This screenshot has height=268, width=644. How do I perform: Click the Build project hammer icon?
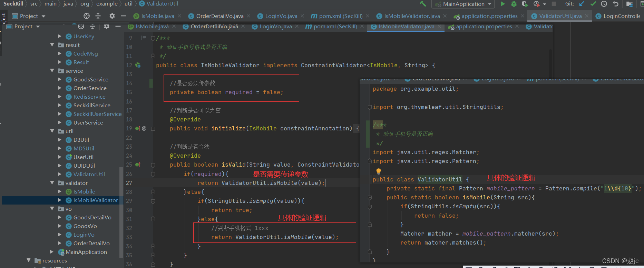(423, 4)
